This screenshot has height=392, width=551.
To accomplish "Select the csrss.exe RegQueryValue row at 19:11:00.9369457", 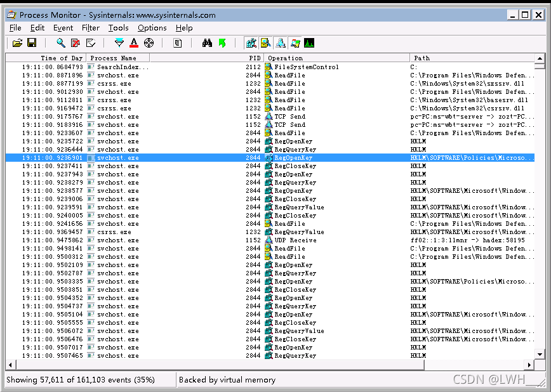I will click(x=270, y=232).
